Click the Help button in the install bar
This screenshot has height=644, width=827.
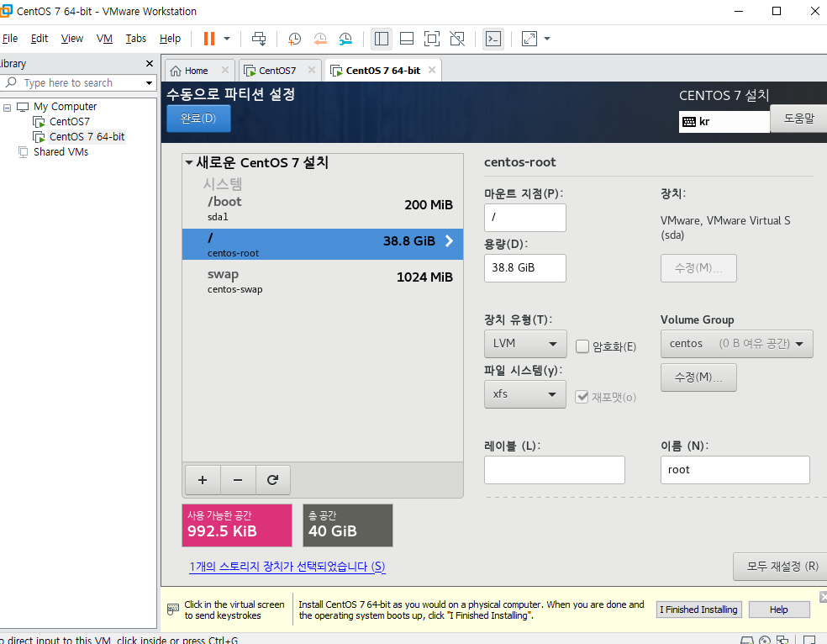click(x=779, y=610)
